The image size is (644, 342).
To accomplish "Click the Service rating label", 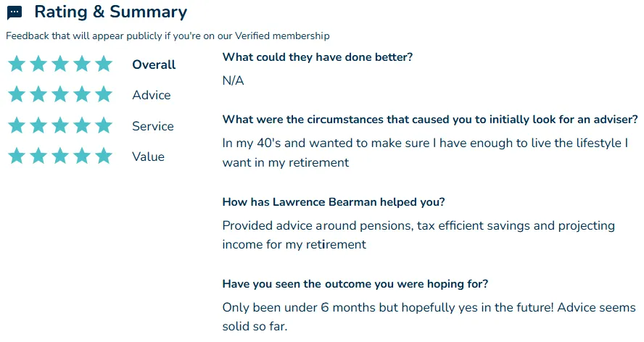I will [x=153, y=126].
